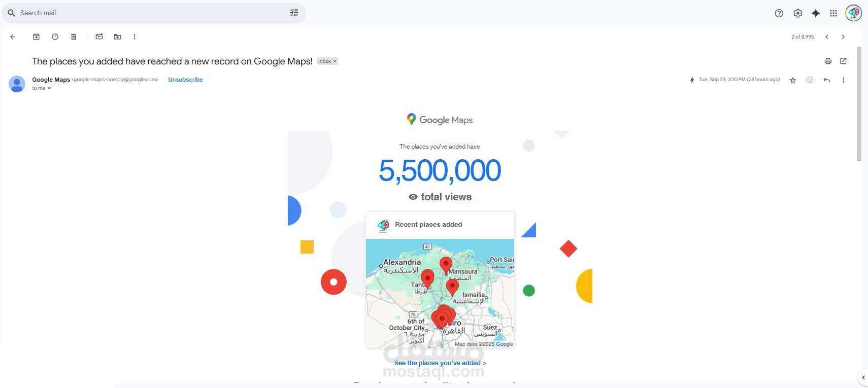
Task: Open the email in a new window
Action: 843,61
